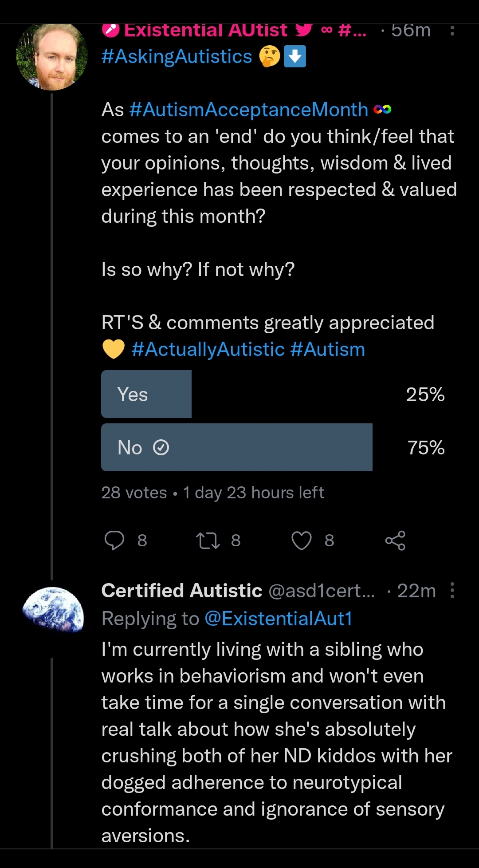Select the Yes poll option
Viewport: 479px width, 868px height.
(146, 394)
